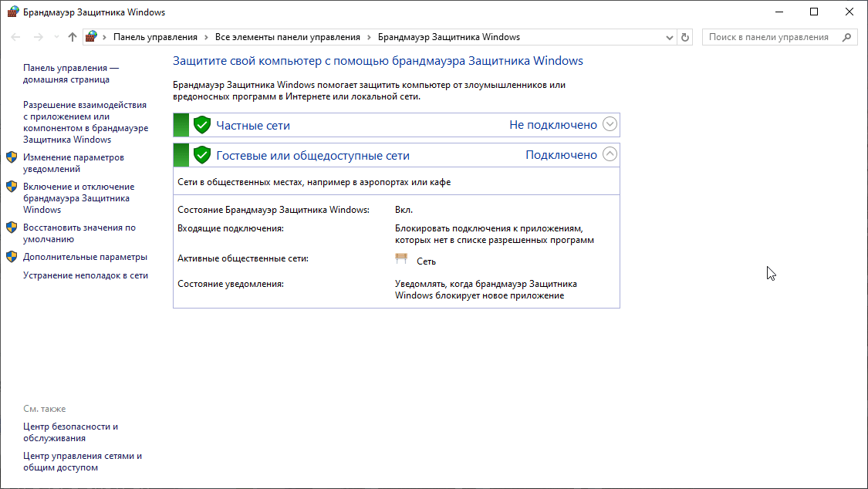Click the search magnifier icon
Screen dimensions: 868x489
tap(848, 36)
